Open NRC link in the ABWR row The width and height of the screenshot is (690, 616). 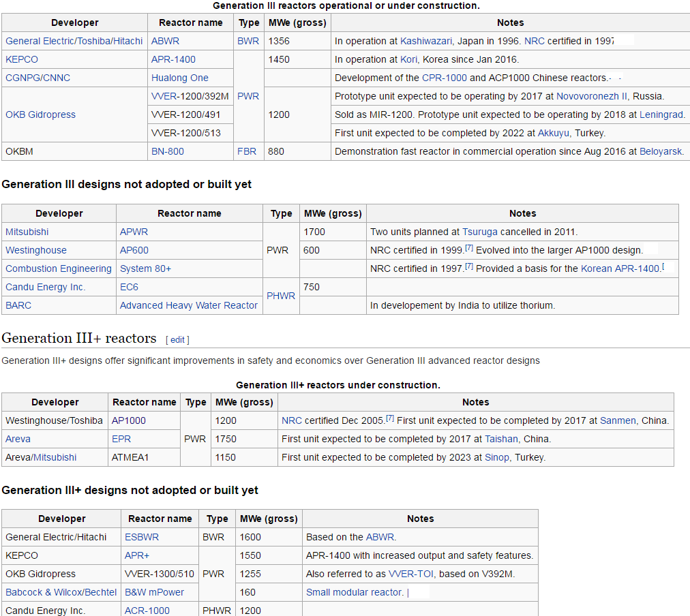coord(535,41)
